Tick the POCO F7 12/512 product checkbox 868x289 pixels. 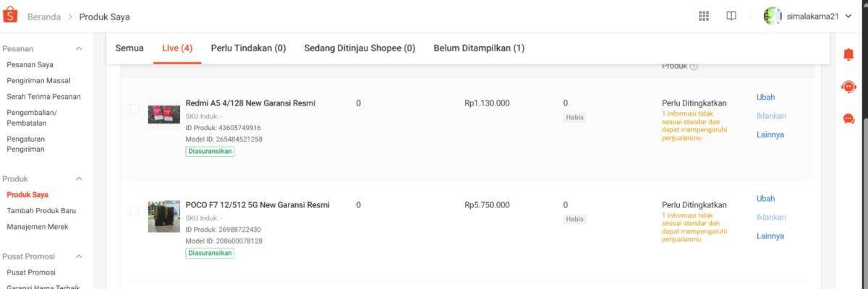click(x=134, y=211)
